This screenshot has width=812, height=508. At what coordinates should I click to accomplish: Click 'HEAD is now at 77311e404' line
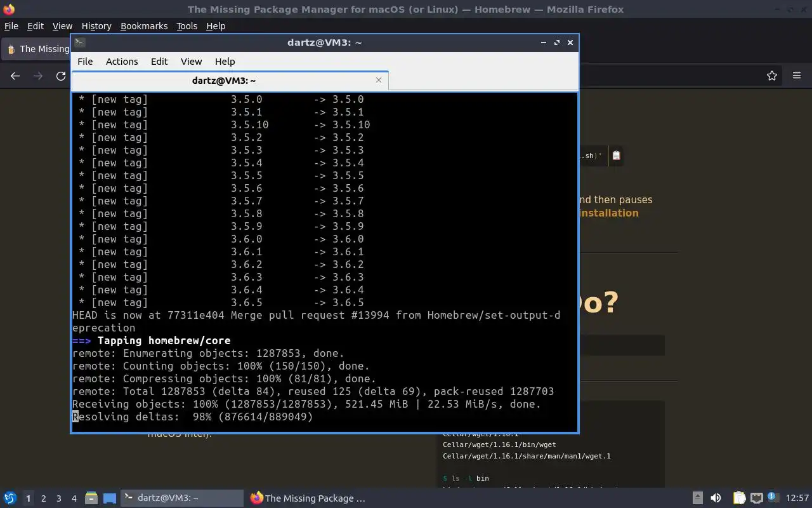click(316, 321)
